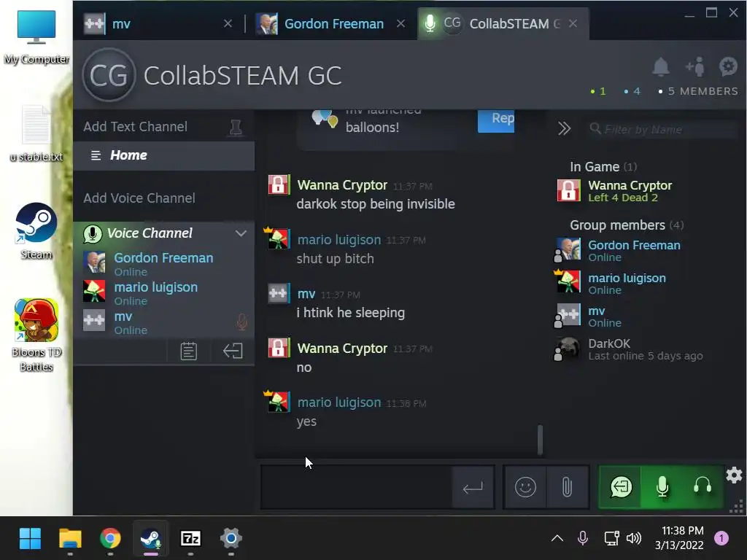Toggle headphone audio output in voice controls

[703, 486]
